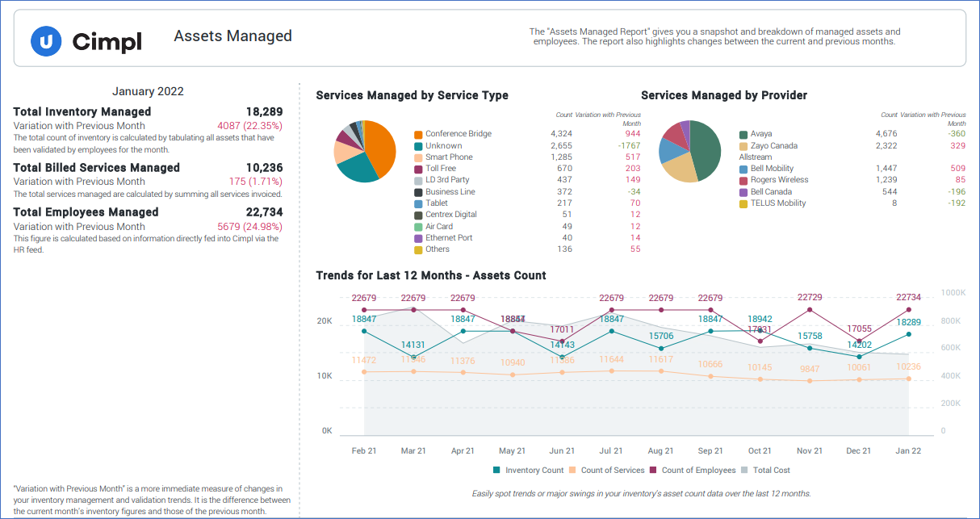980x519 pixels.
Task: Click the Feb 21 axis label
Action: [x=364, y=451]
